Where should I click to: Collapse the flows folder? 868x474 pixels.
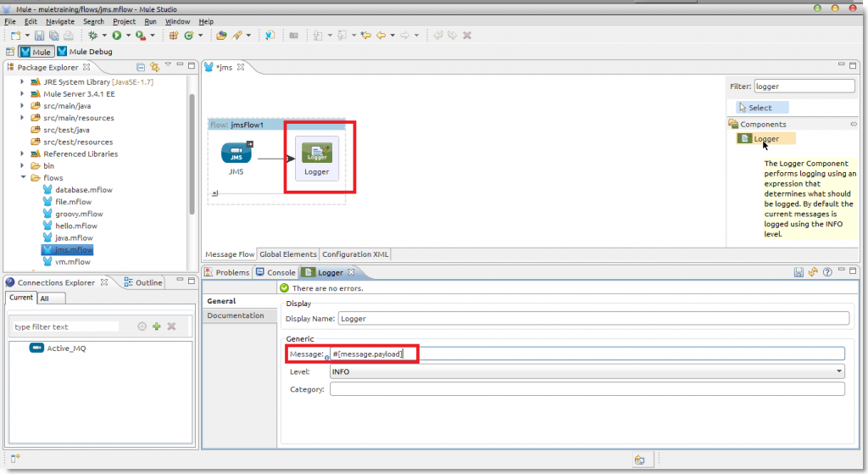point(23,177)
